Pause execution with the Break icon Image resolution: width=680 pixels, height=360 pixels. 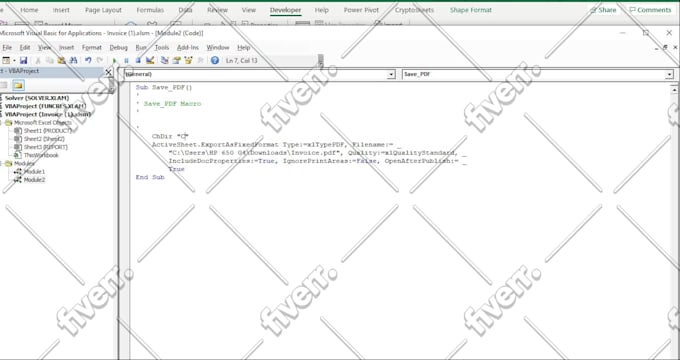tap(126, 60)
